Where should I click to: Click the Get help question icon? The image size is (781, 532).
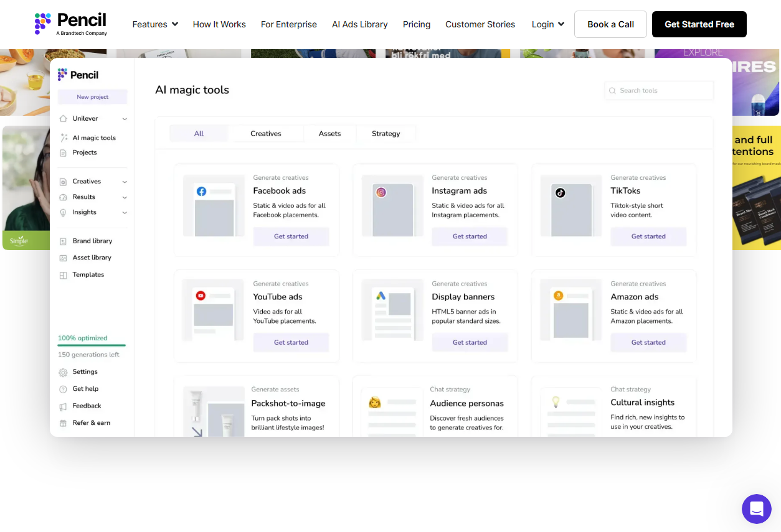click(x=63, y=389)
